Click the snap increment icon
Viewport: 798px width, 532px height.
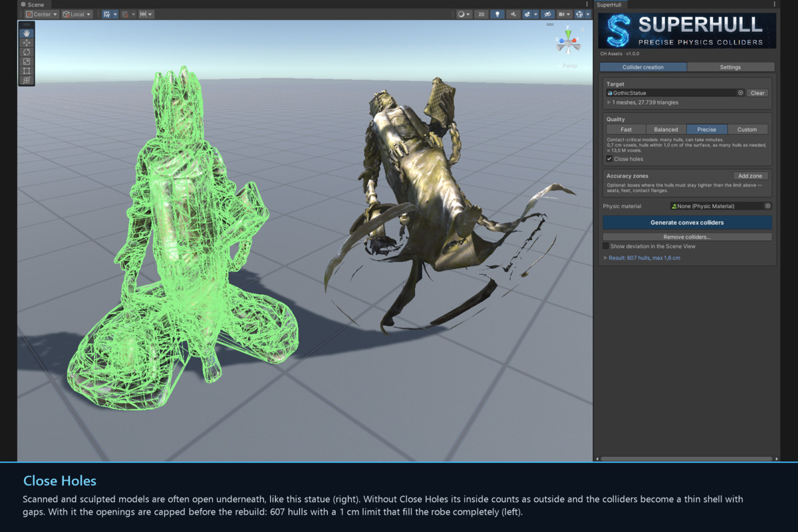click(125, 14)
